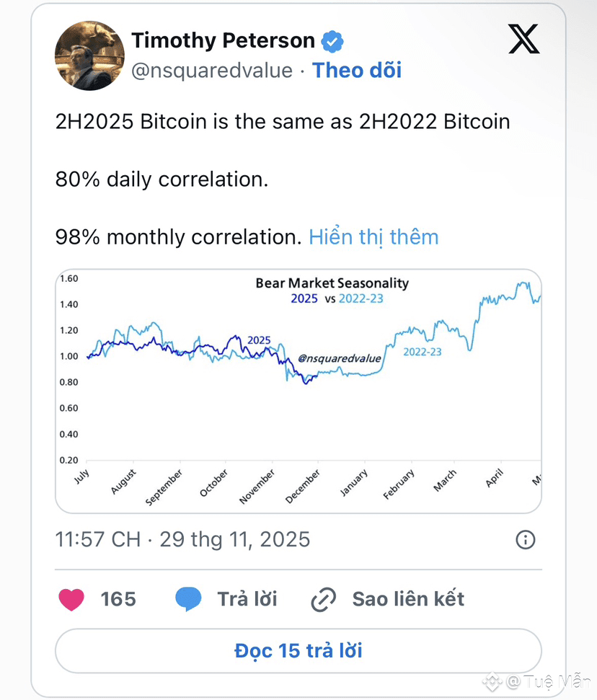Click the @nsquaredvalue handle
Viewport: 597px width, 700px height.
tap(211, 71)
